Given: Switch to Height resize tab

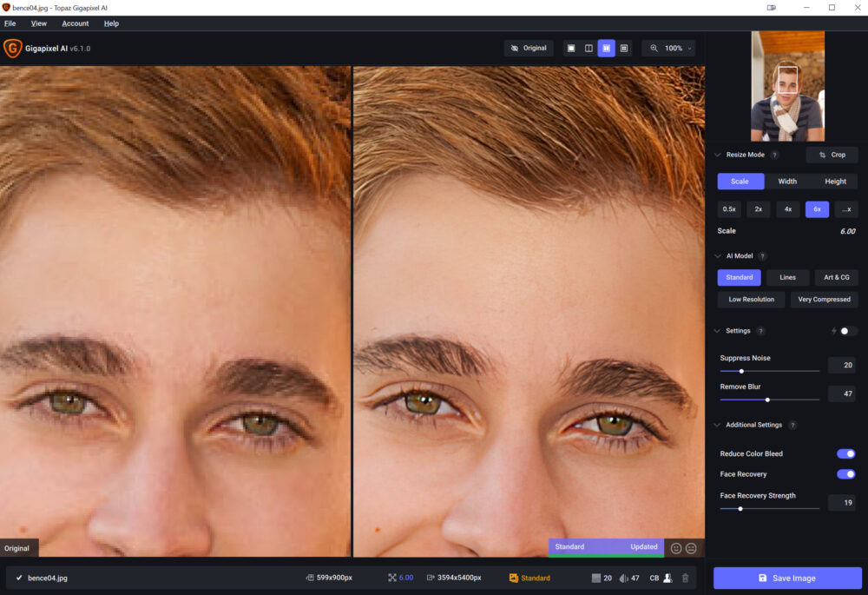Looking at the screenshot, I should 835,182.
